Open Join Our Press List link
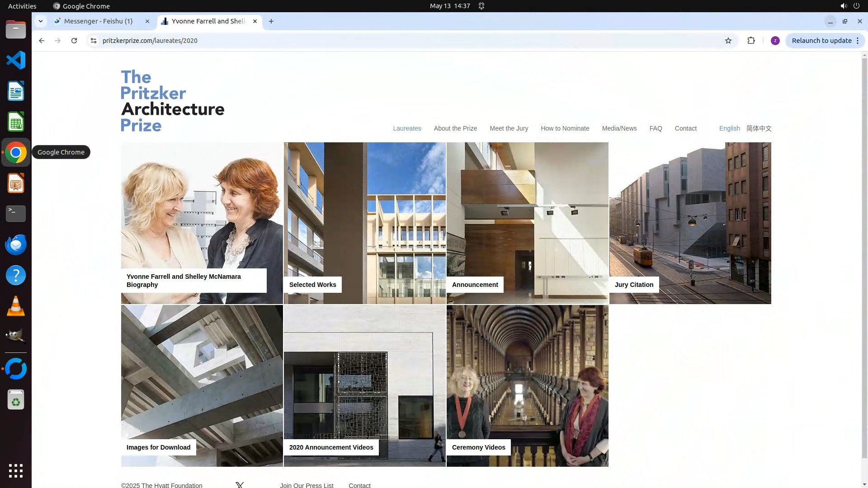868x488 pixels. [307, 485]
